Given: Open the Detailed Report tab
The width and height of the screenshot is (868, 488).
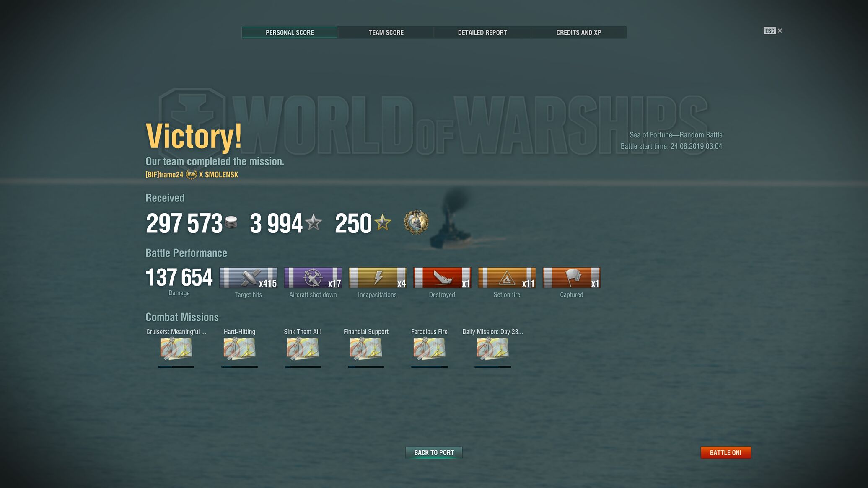Looking at the screenshot, I should [x=482, y=32].
